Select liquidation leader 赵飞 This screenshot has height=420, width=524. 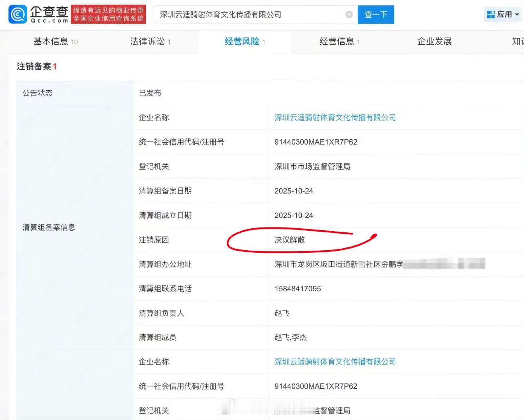282,313
